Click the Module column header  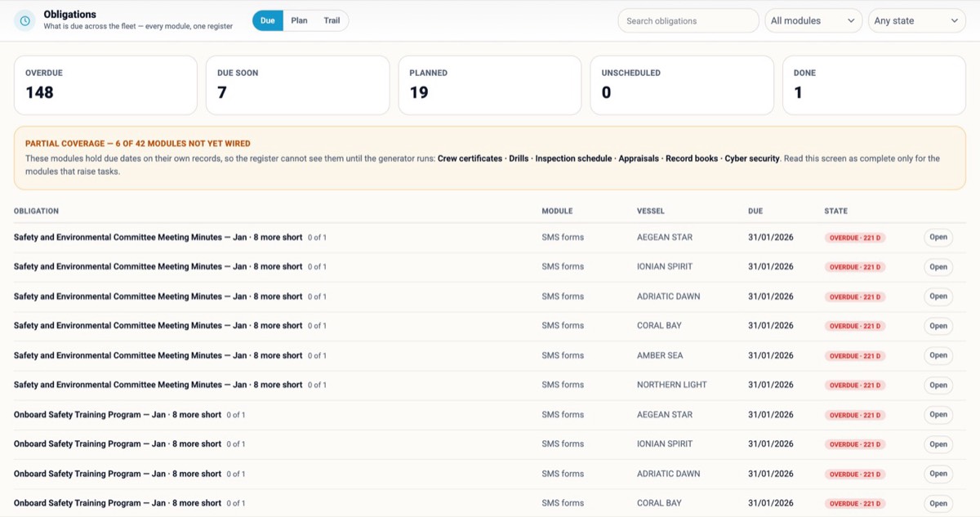557,211
